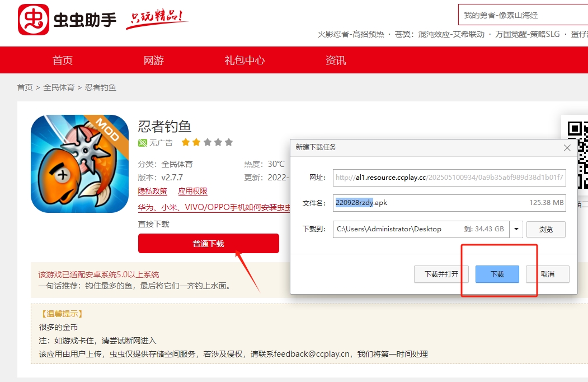Image resolution: width=588 pixels, height=382 pixels.
Task: Click the 虫虫助手 red logo icon
Action: coord(34,20)
